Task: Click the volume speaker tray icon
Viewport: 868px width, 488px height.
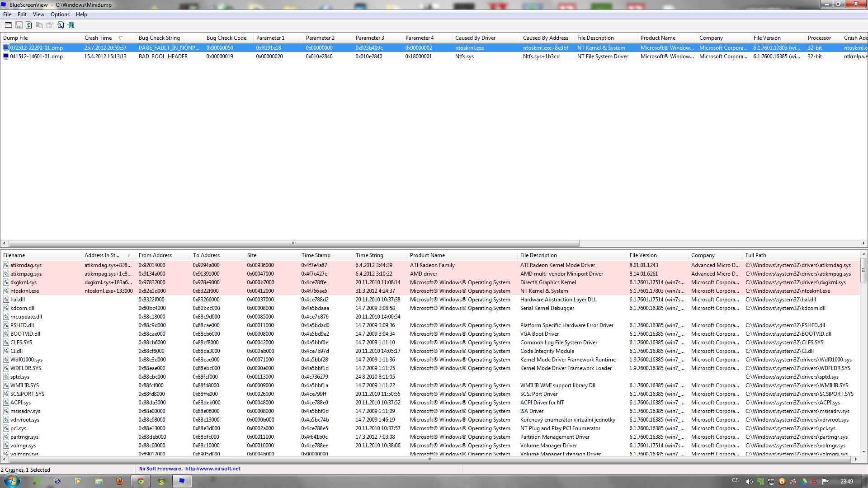Action: pyautogui.click(x=749, y=482)
